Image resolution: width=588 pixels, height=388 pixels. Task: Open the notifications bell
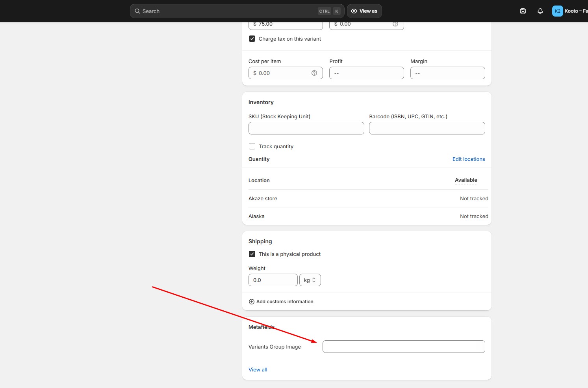coord(540,11)
